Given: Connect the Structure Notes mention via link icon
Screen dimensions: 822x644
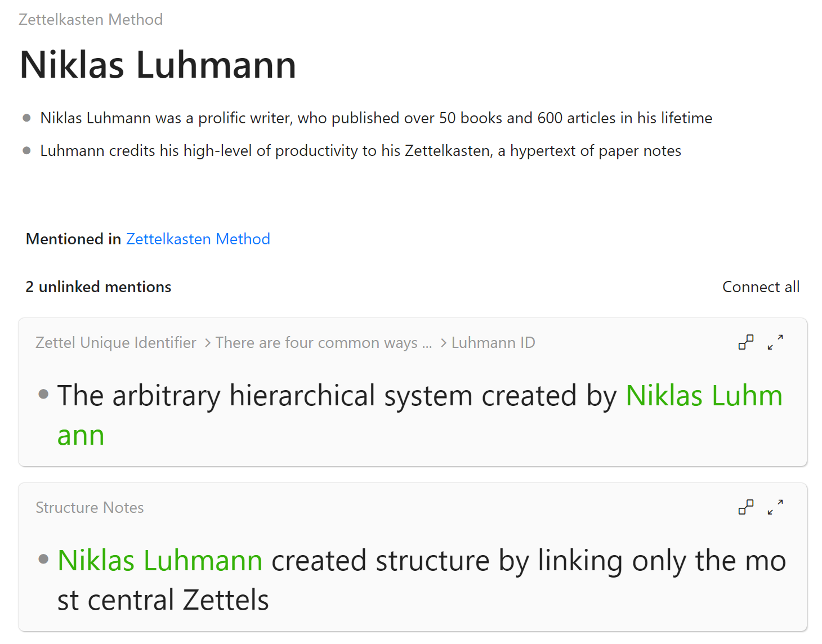Looking at the screenshot, I should click(746, 507).
